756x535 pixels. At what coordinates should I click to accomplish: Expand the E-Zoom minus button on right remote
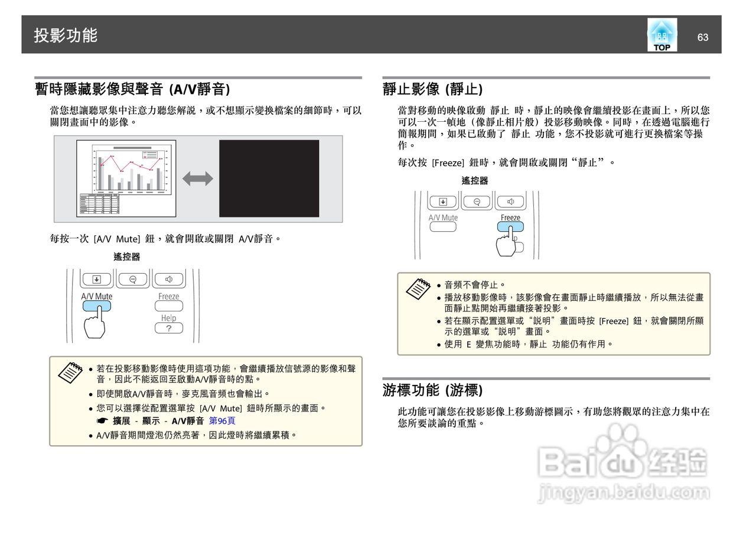(x=477, y=201)
